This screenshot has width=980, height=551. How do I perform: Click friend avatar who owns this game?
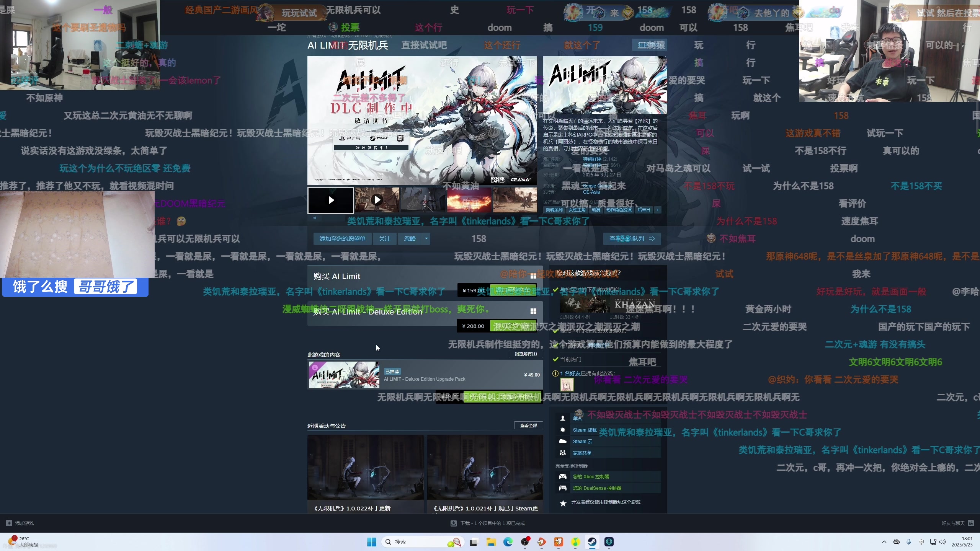pyautogui.click(x=567, y=385)
